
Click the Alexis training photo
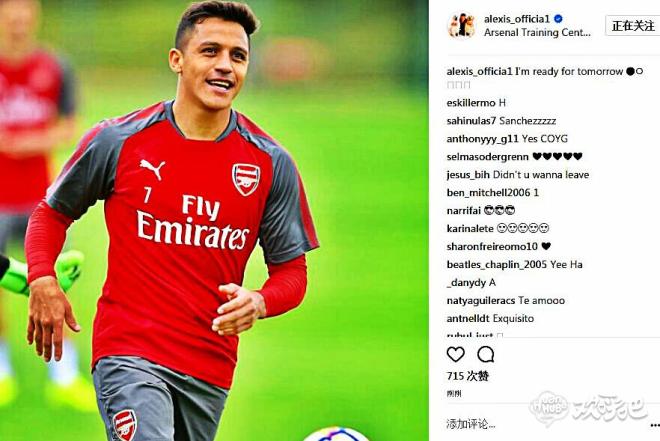tap(214, 220)
